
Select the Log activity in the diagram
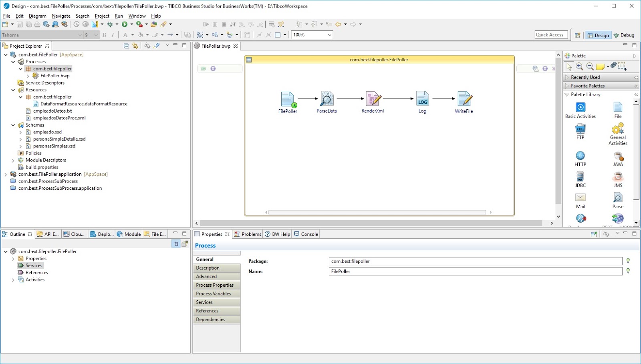pos(422,99)
